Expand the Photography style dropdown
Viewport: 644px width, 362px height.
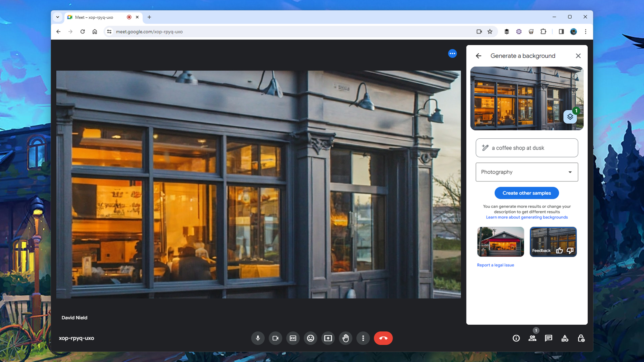(527, 172)
